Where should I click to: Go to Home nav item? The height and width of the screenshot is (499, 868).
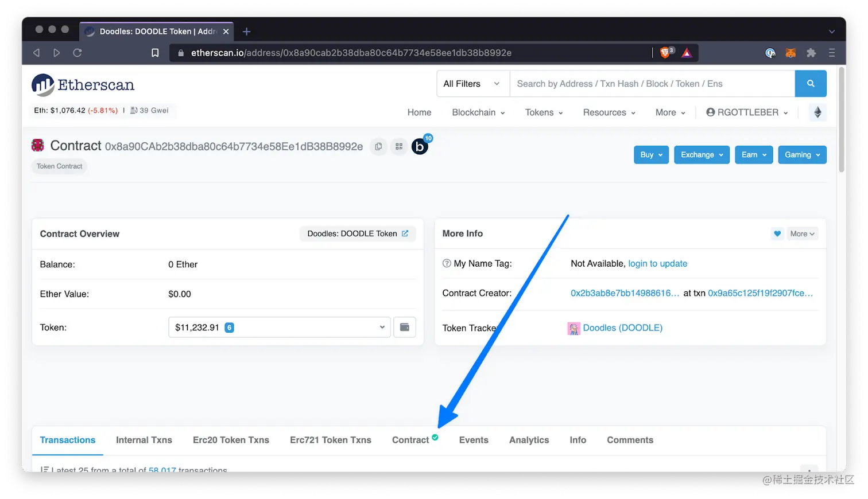419,112
